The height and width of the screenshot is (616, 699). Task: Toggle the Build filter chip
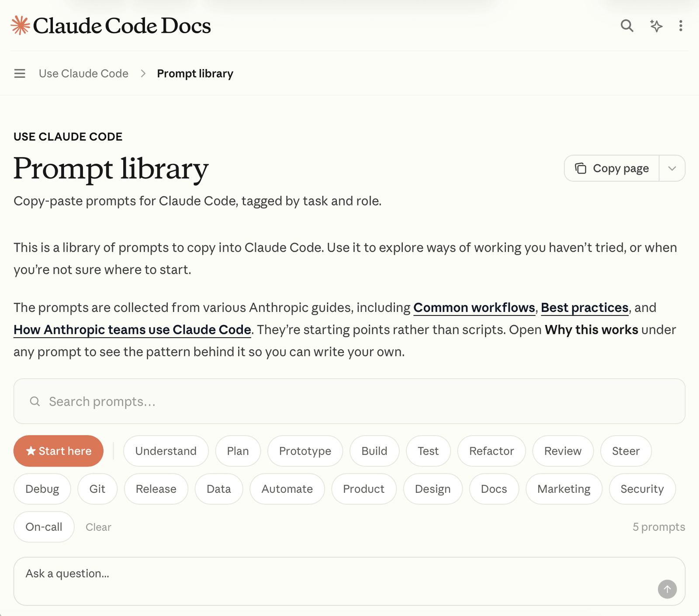coord(374,451)
